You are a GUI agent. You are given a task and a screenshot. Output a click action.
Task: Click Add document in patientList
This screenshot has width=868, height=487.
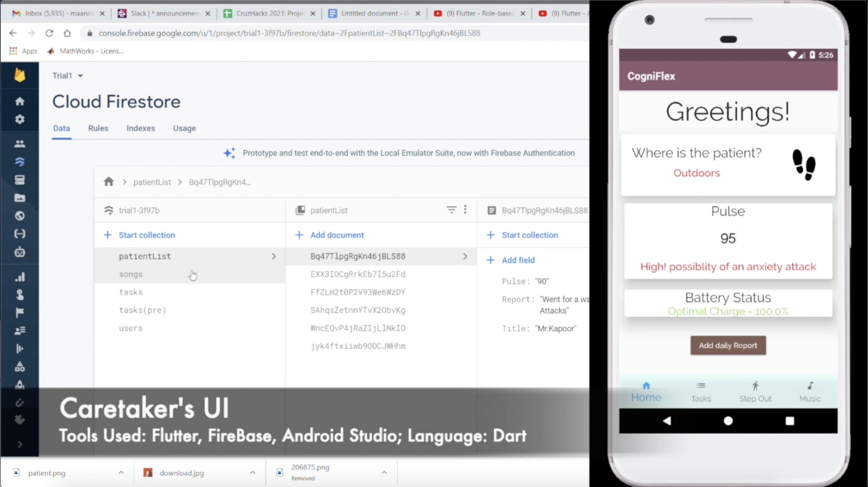pos(337,235)
